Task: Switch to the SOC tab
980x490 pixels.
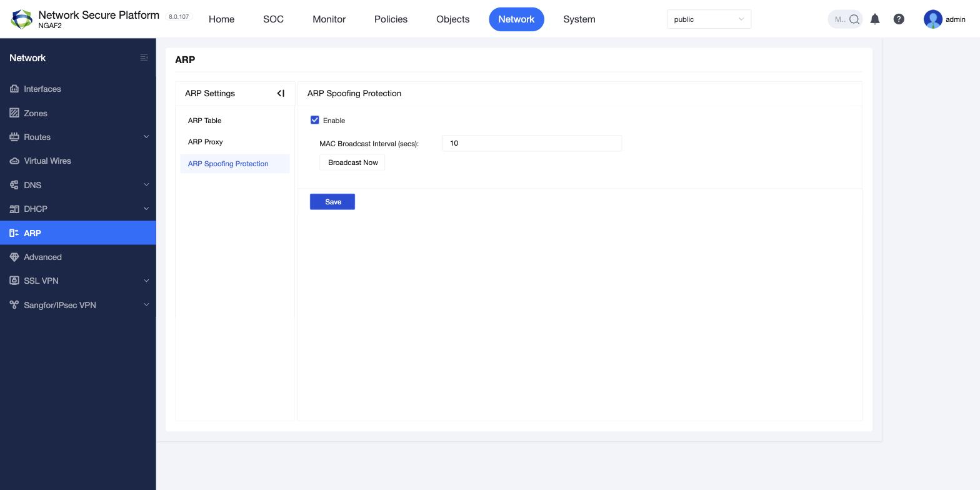Action: 273,19
